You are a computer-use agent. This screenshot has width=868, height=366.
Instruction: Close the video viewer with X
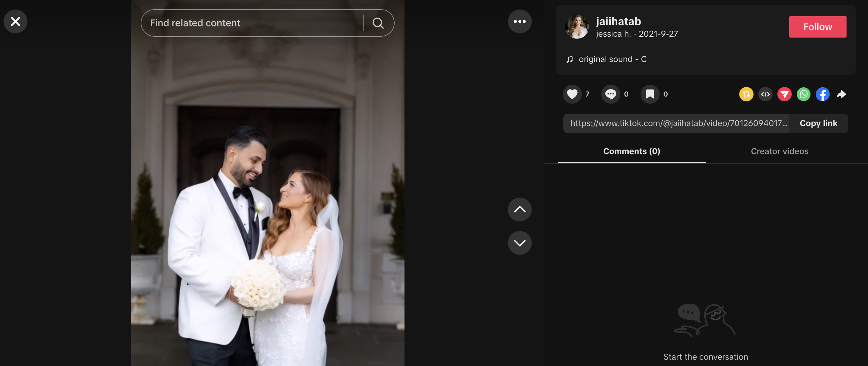point(15,21)
